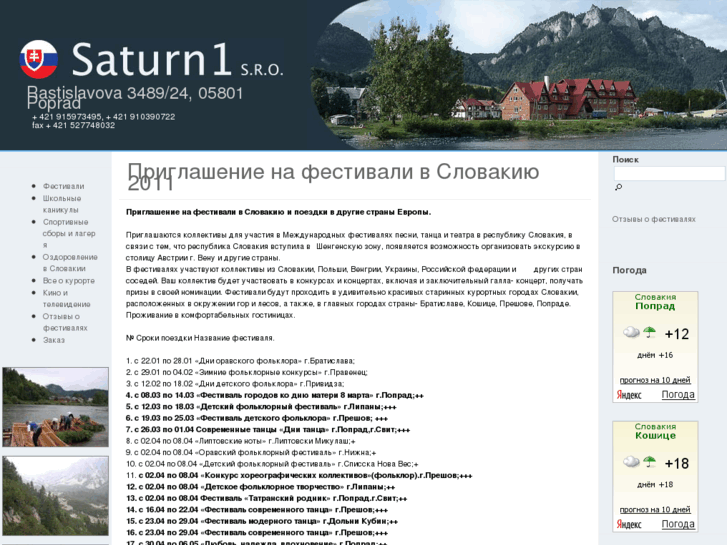This screenshot has width=727, height=545.
Task: Click entry 5 «Детский фольклорный фестиваль» г.Липаны
Action: 261,407
